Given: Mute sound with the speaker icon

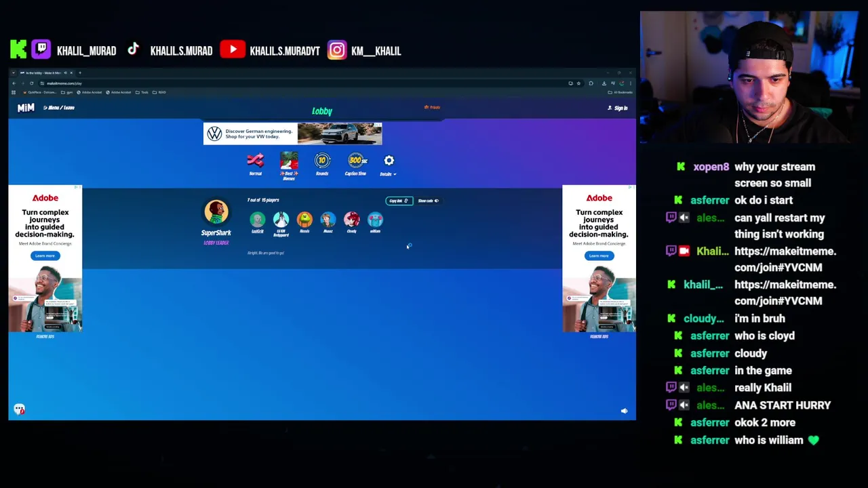Looking at the screenshot, I should click(624, 411).
